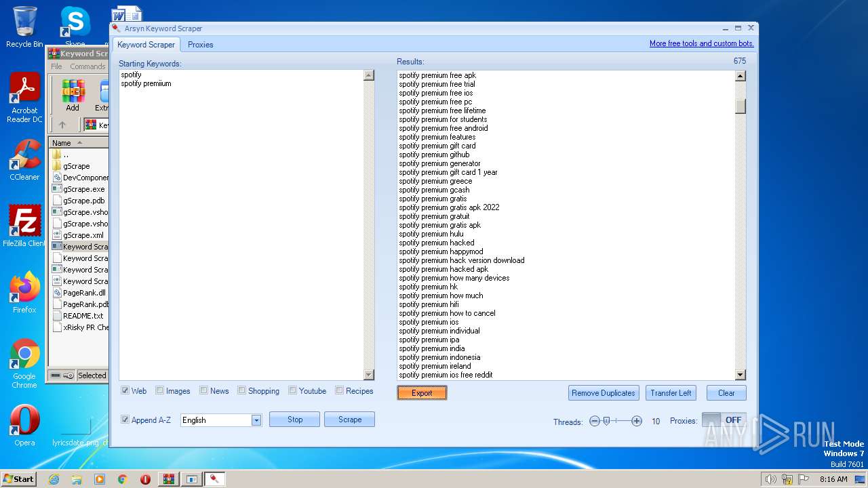868x488 pixels.
Task: Switch to the Keyword Scraper tab
Action: tap(146, 45)
